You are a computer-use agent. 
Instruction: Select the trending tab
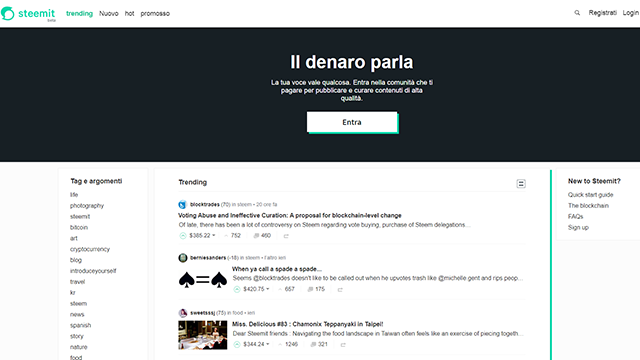pos(79,13)
